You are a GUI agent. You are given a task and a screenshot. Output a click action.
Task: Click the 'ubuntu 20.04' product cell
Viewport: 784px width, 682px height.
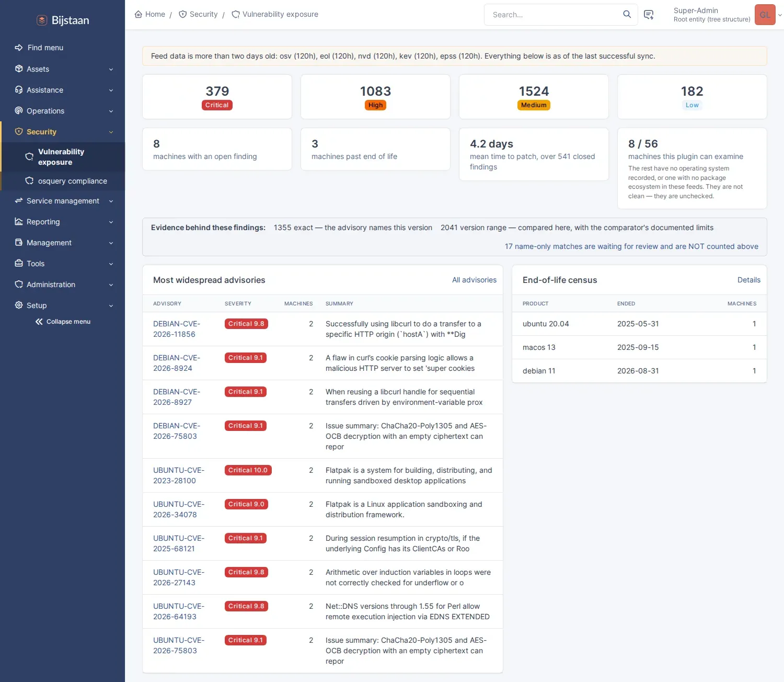[x=546, y=324]
